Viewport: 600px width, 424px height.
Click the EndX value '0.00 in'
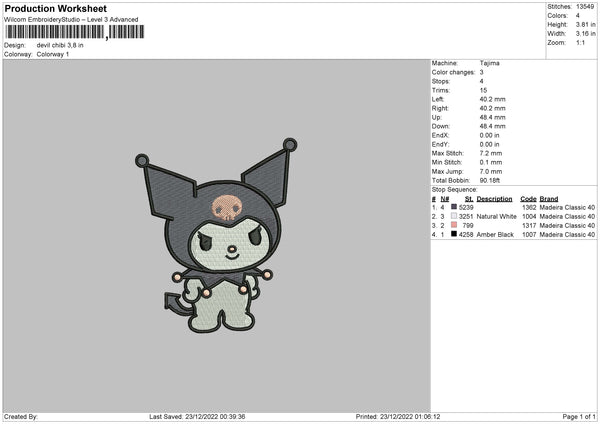click(x=489, y=135)
